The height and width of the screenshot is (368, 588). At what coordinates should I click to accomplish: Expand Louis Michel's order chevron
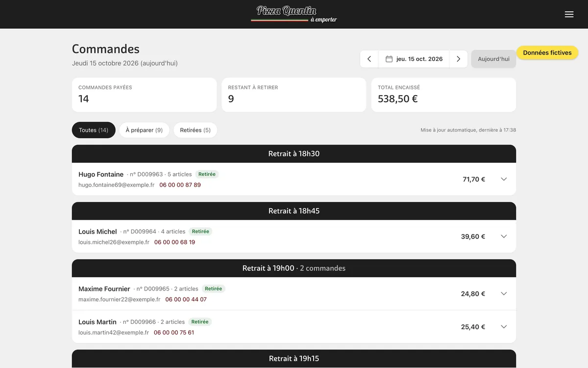tap(504, 237)
